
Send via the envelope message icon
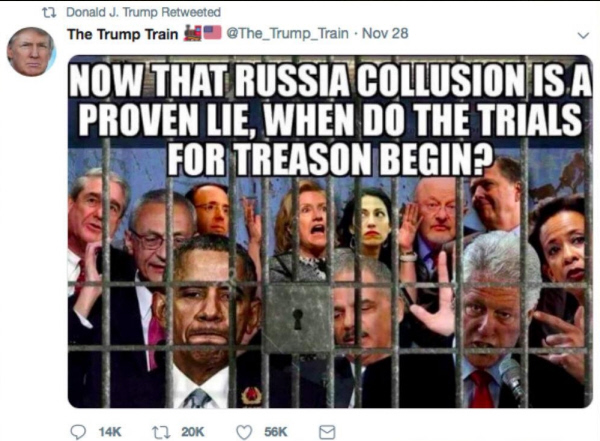(x=327, y=433)
